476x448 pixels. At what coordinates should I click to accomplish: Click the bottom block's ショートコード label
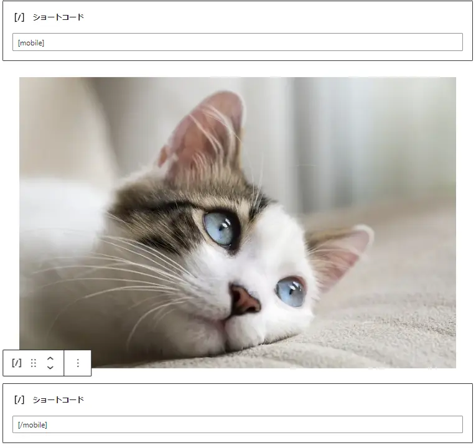coord(58,399)
